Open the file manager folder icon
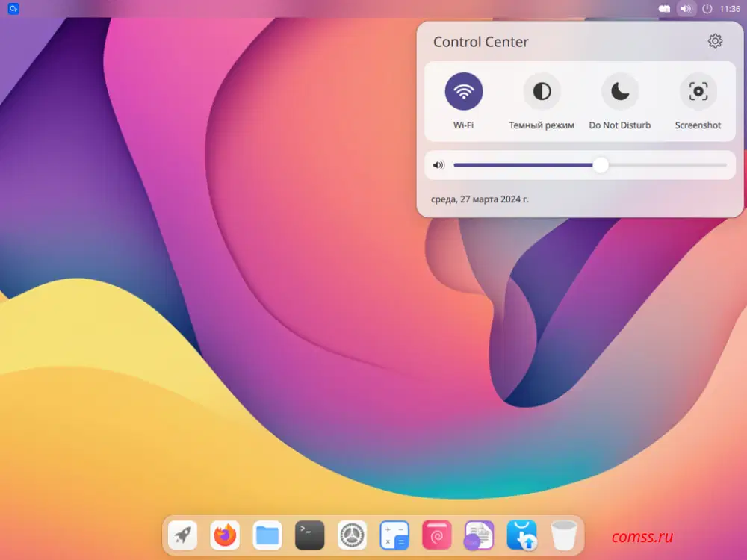 pyautogui.click(x=267, y=535)
